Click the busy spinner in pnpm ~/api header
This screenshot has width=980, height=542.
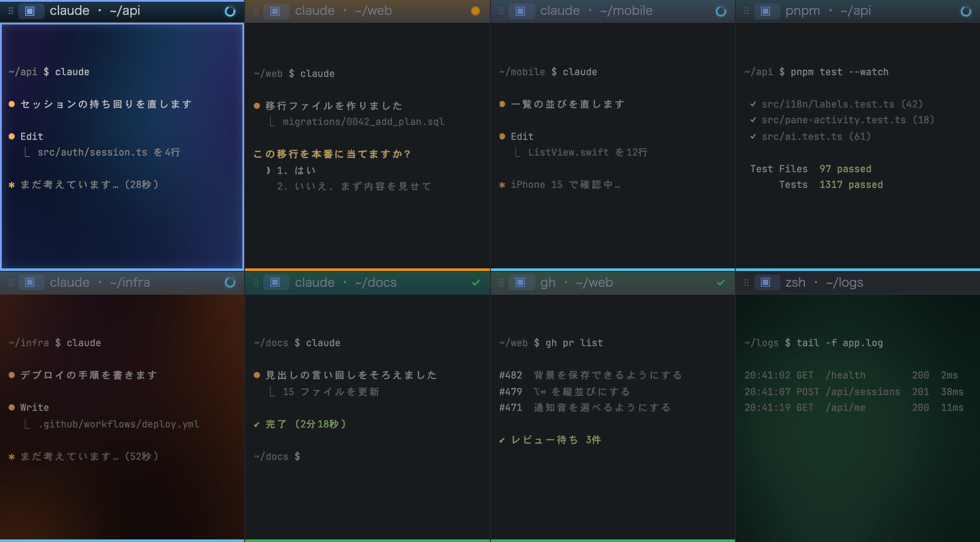[966, 11]
